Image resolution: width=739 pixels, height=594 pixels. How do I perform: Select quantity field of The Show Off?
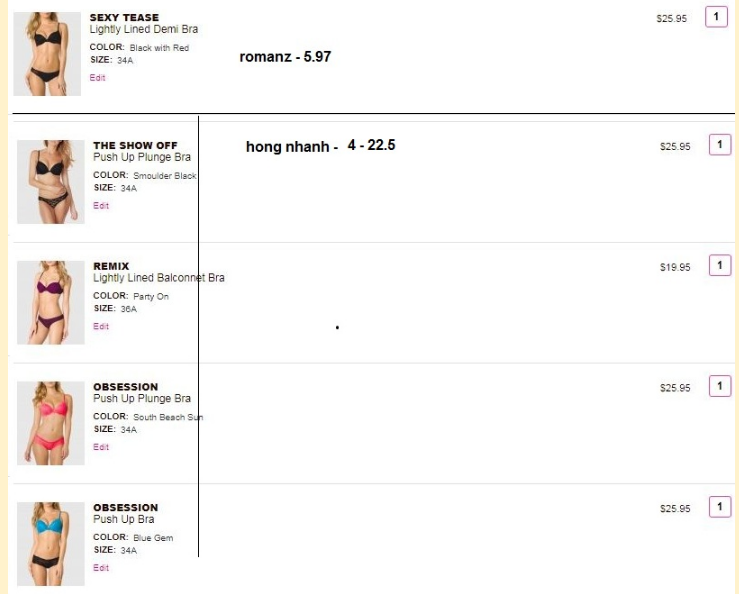click(719, 145)
